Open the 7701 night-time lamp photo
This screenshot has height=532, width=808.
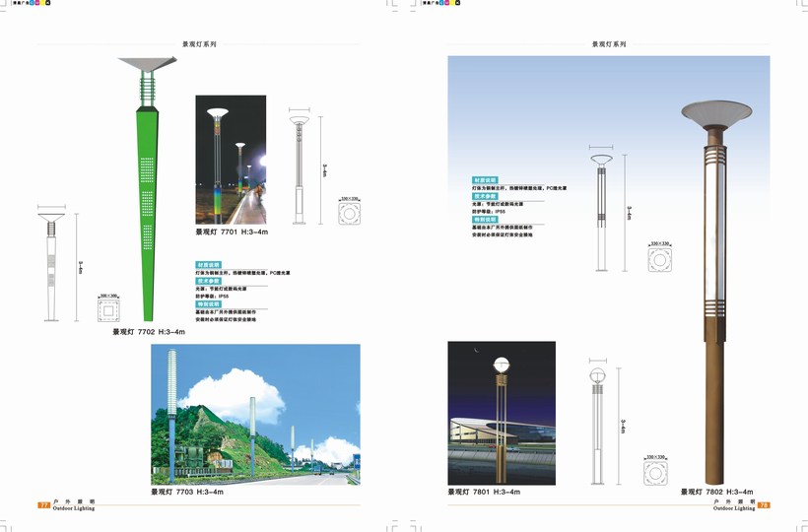231,159
